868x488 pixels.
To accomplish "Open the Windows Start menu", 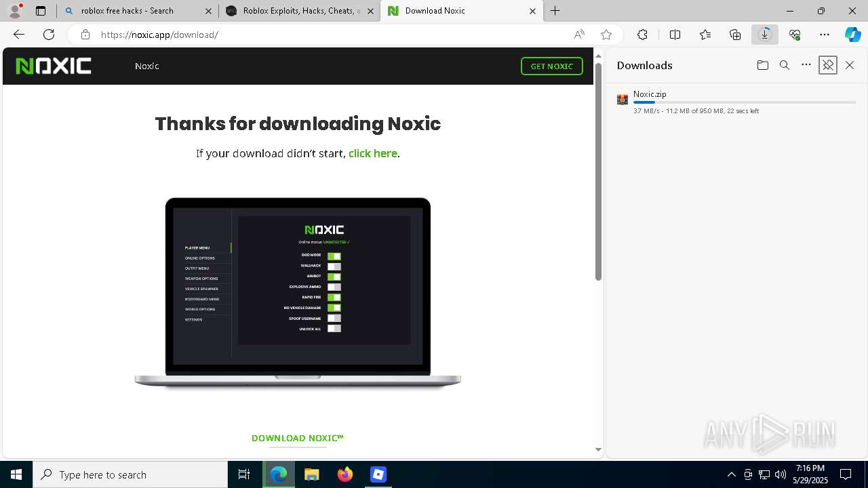I will 16,474.
